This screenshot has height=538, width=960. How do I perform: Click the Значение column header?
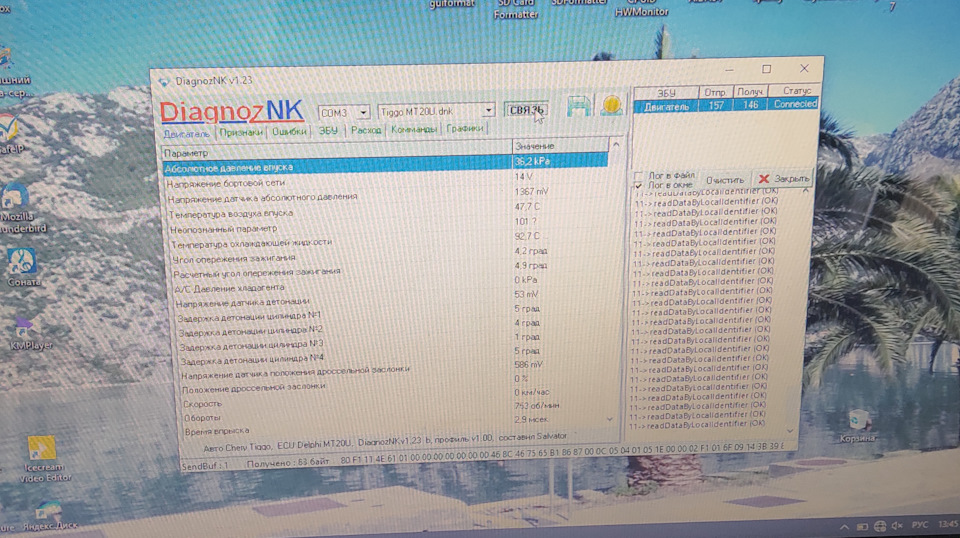[560, 146]
